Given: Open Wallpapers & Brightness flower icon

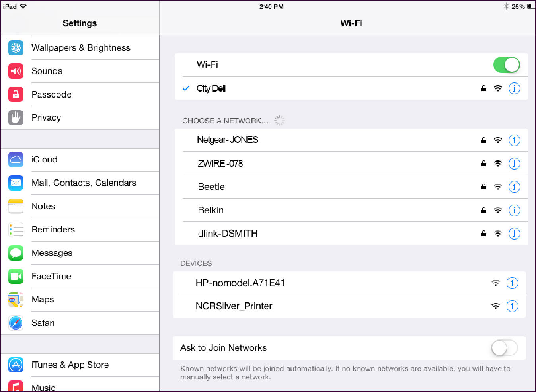Looking at the screenshot, I should point(16,48).
